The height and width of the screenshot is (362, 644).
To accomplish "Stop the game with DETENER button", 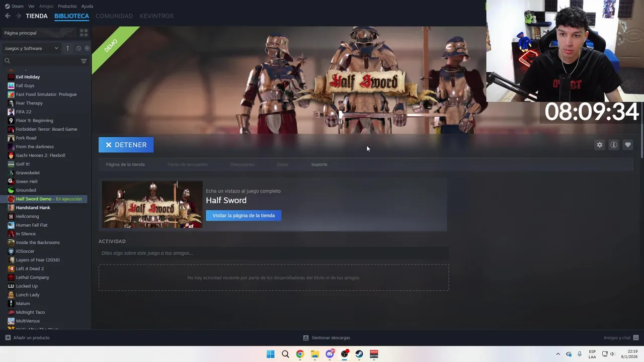I will [x=126, y=145].
